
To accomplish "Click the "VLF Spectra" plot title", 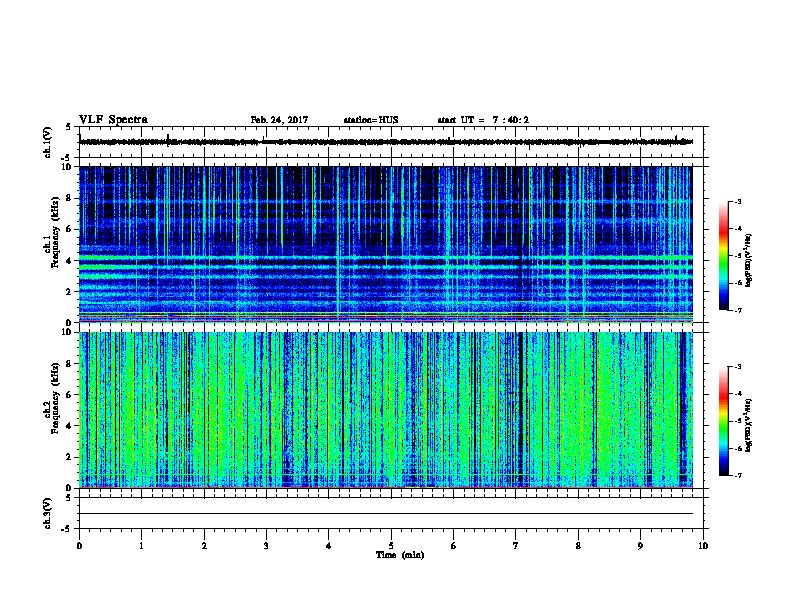I will [x=113, y=120].
